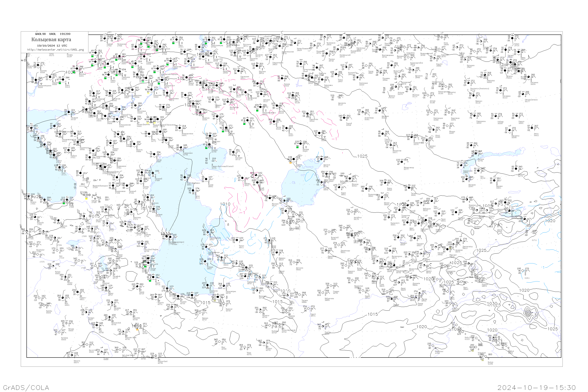Click the green square under Шалкар station
The width and height of the screenshot is (588, 392).
[x=298, y=147]
